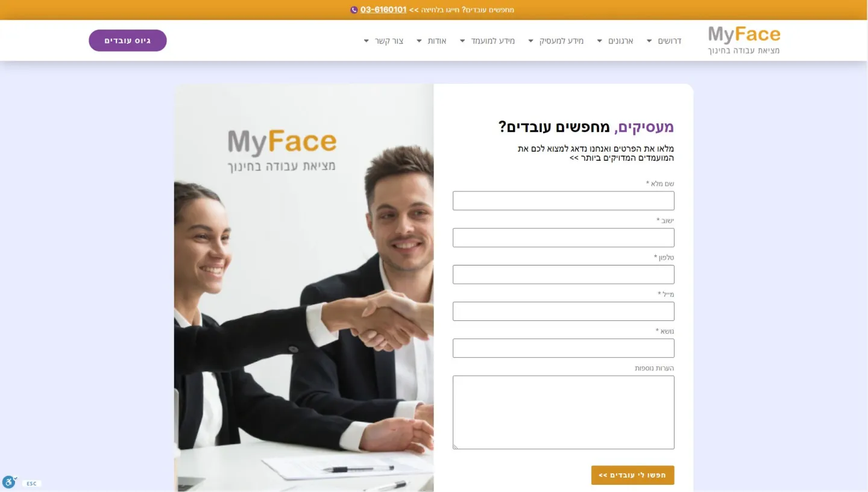Viewport: 868px width, 492px height.
Task: Expand the דרושים menu arrow
Action: (x=649, y=41)
